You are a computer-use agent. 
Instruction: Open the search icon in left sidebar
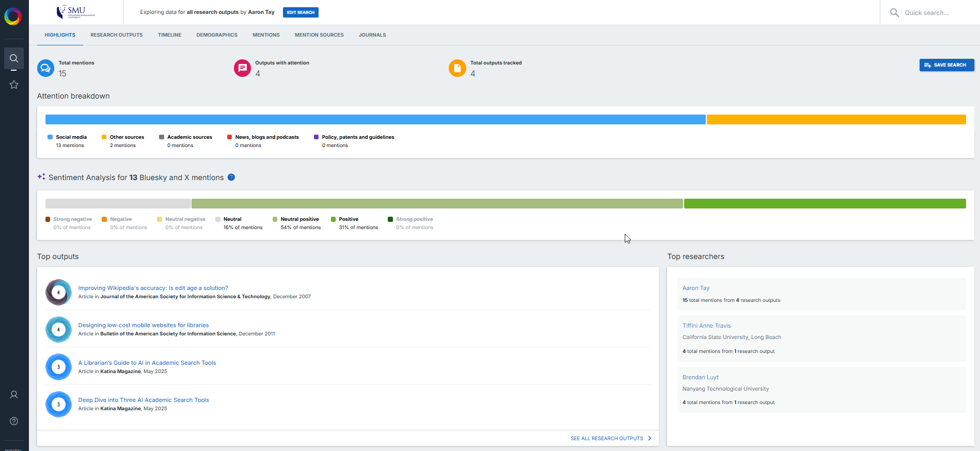click(14, 58)
